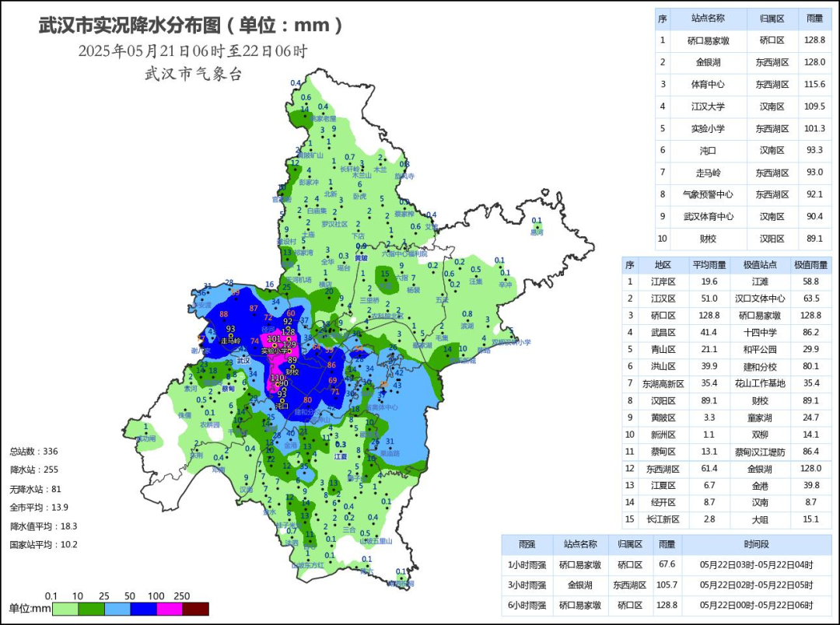Viewport: 840px width, 625px height.
Task: Click the 童家湖 extreme station cell
Action: (760, 417)
